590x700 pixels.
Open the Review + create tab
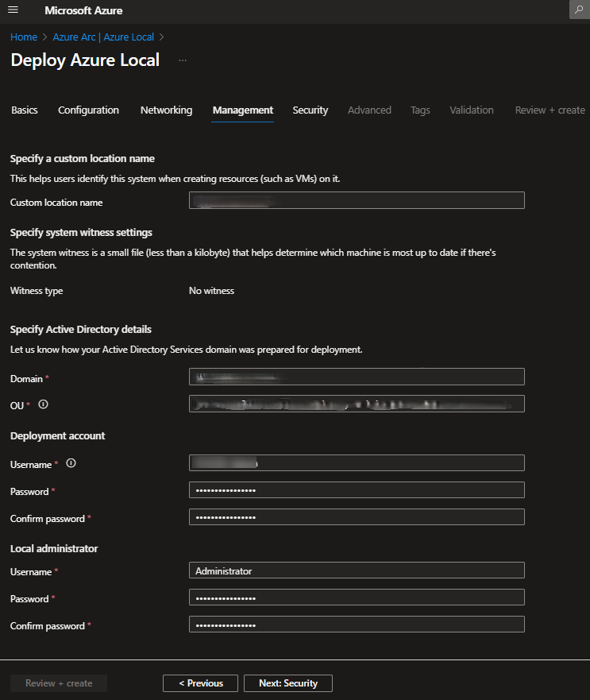[x=550, y=110]
